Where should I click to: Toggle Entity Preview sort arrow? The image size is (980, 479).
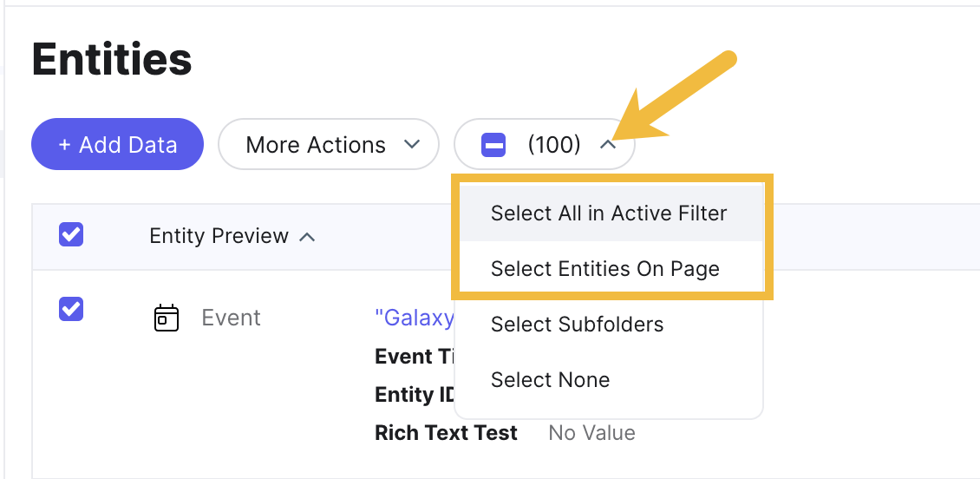click(x=307, y=237)
